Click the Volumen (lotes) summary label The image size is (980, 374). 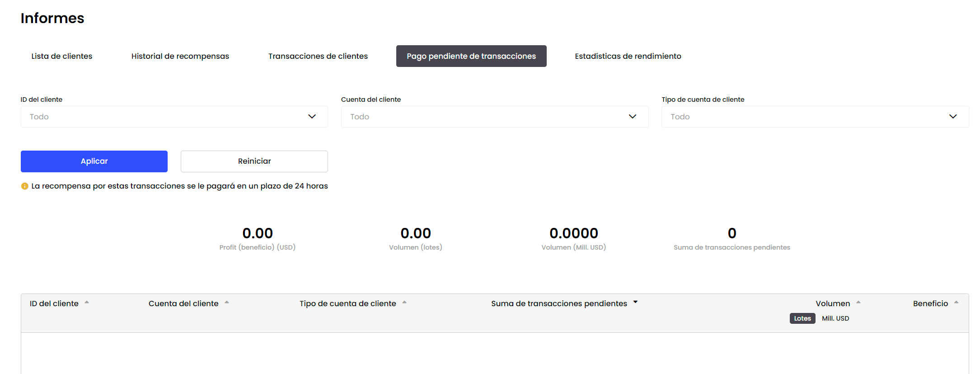pos(416,247)
